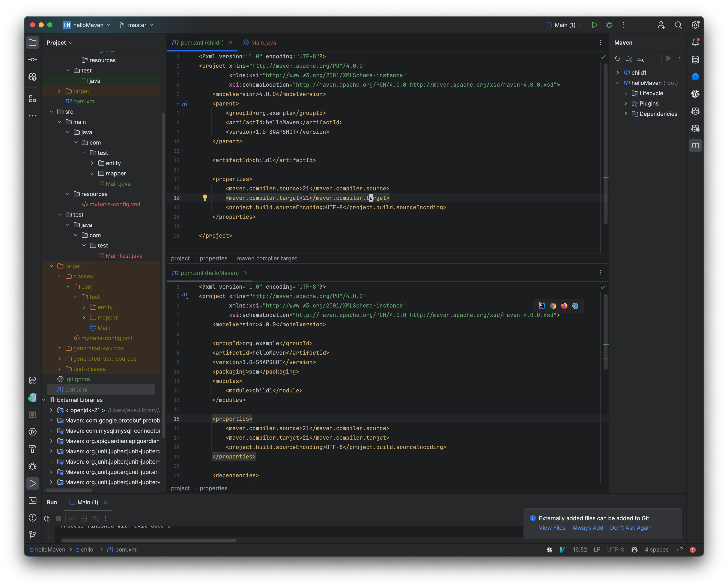
Task: Open the Build tool window hammer icon
Action: pos(33,449)
